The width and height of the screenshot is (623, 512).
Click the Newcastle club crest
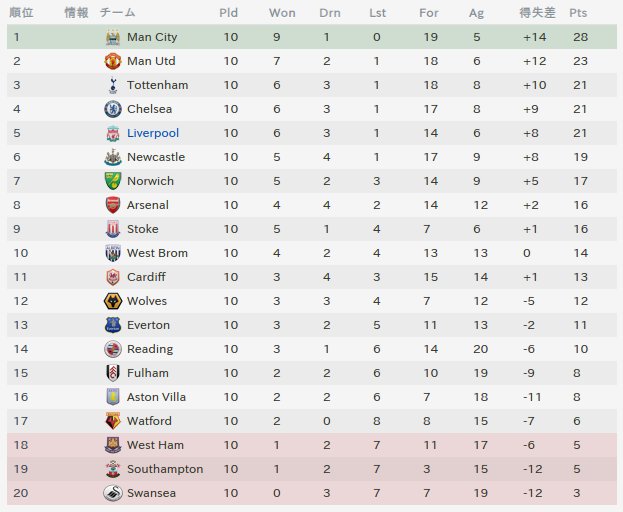(x=113, y=157)
